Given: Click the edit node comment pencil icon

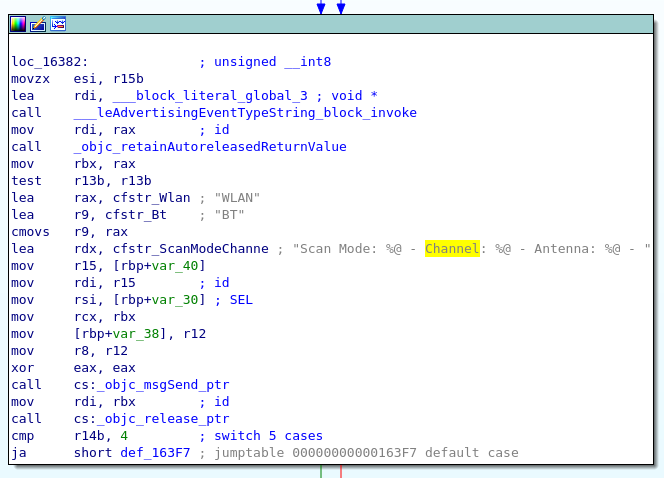Looking at the screenshot, I should 38,24.
